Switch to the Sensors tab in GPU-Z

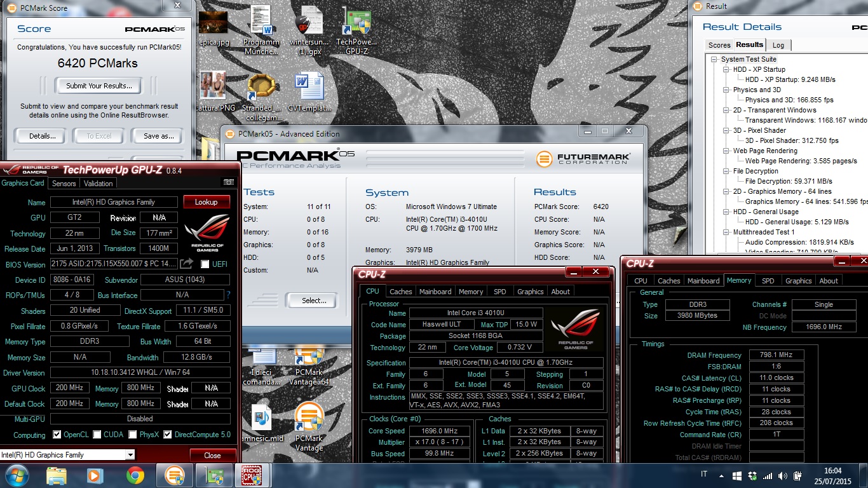tap(64, 183)
